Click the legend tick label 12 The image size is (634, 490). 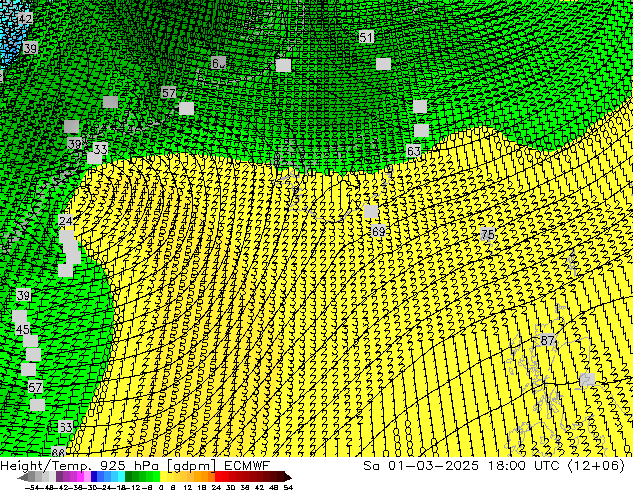pos(187,487)
